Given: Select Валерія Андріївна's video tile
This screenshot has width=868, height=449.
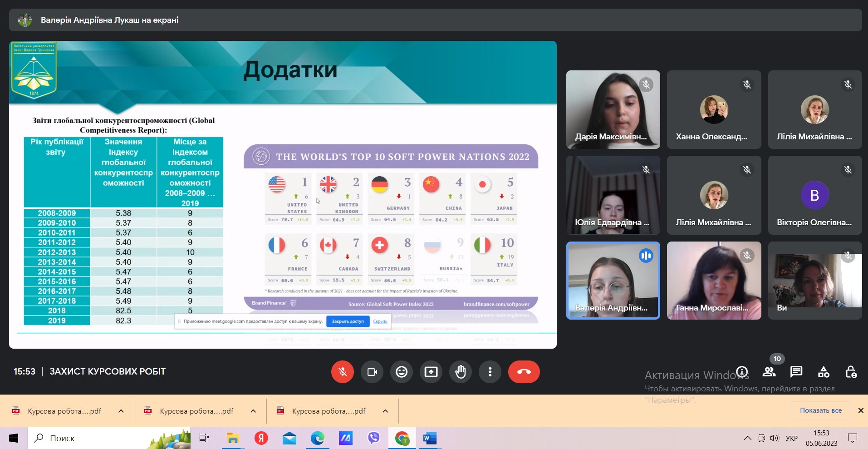Looking at the screenshot, I should (613, 280).
